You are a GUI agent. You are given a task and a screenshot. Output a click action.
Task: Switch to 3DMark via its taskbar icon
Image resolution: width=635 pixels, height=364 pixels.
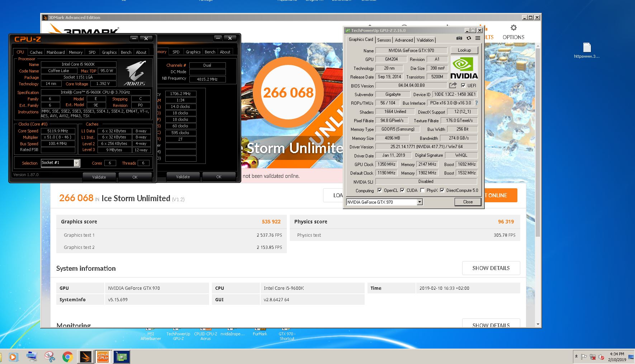[x=85, y=357]
